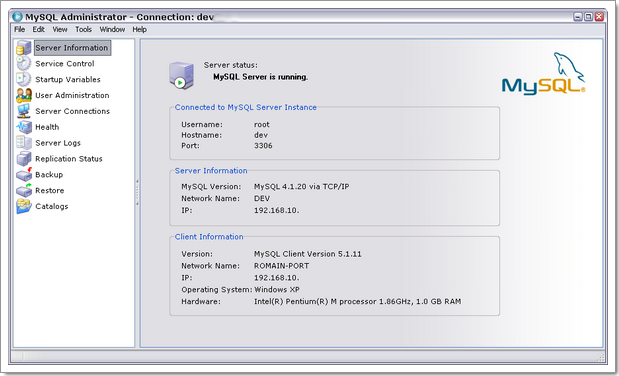Click the username value 'root'
This screenshot has height=376, width=619.
(x=262, y=124)
